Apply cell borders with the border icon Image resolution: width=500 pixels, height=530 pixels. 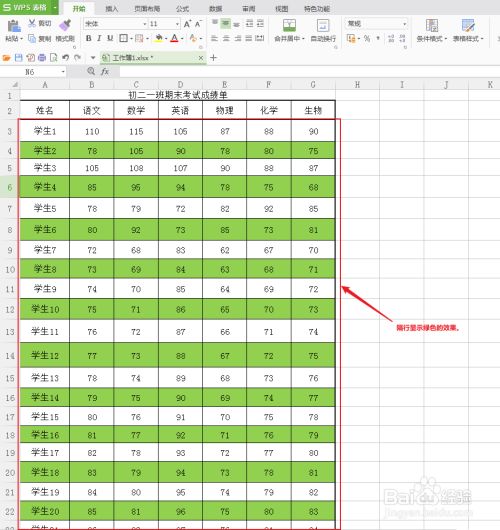pos(123,38)
